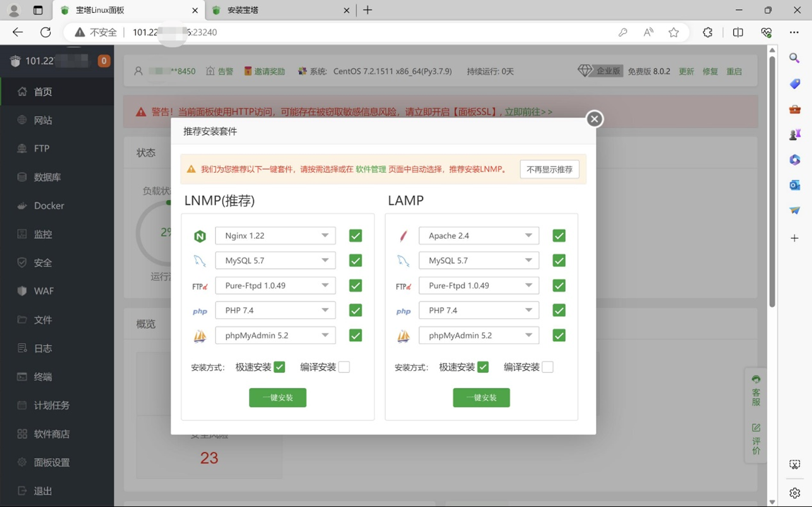Uncheck the Apache 2.4 checkbox in LAMP
The width and height of the screenshot is (812, 507).
(559, 236)
